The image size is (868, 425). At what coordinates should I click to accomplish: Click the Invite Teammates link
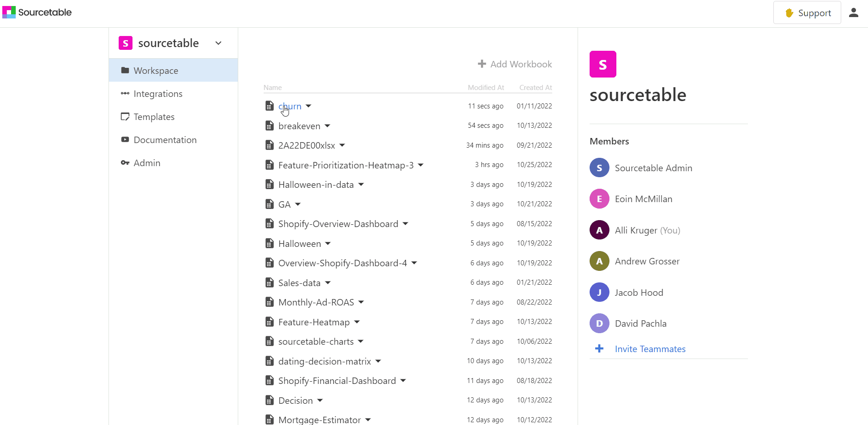tap(650, 349)
